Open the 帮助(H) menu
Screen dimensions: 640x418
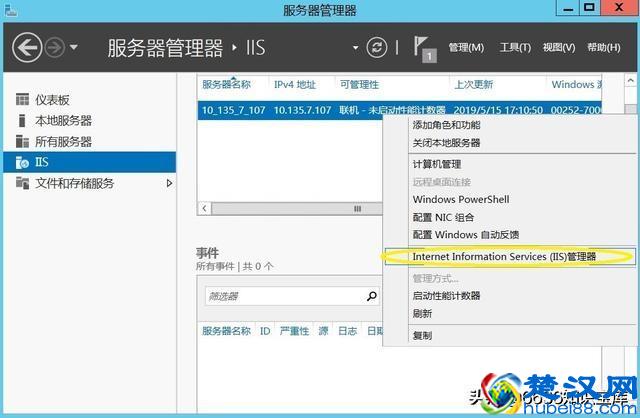click(x=604, y=47)
